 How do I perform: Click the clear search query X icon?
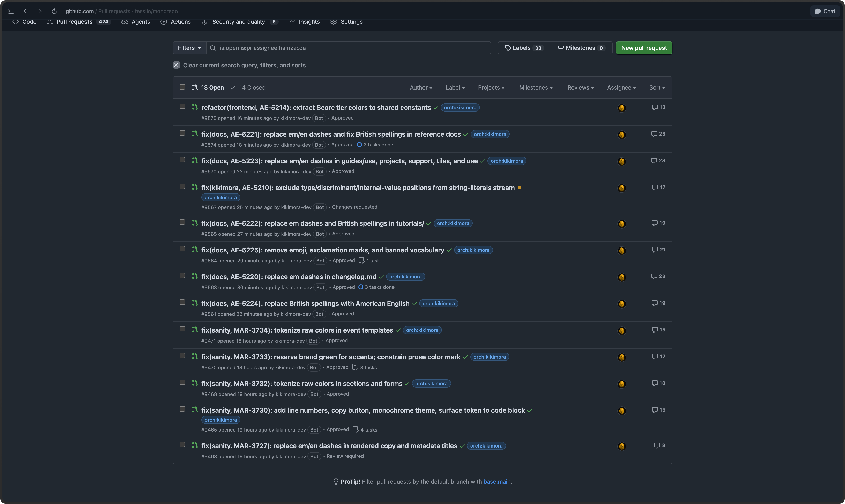coord(176,65)
